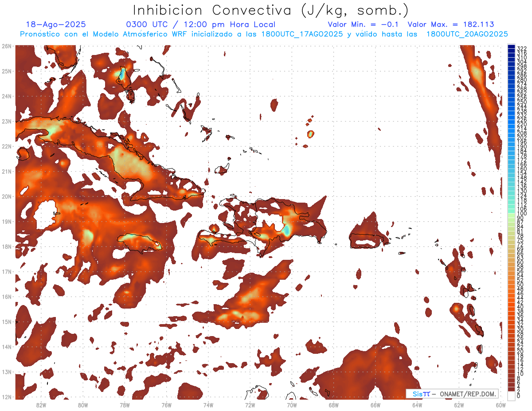532x411 pixels.
Task: Click the island of Jamaica on map
Action: tap(140, 242)
